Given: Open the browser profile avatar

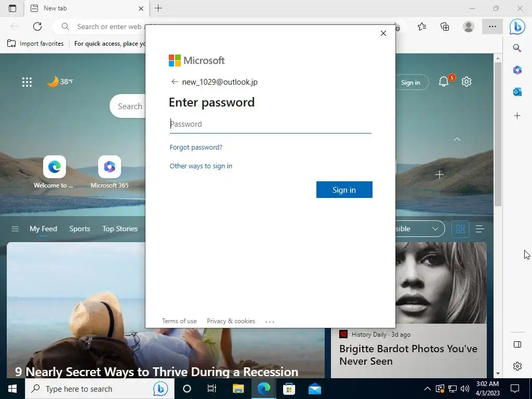Looking at the screenshot, I should click(x=469, y=26).
